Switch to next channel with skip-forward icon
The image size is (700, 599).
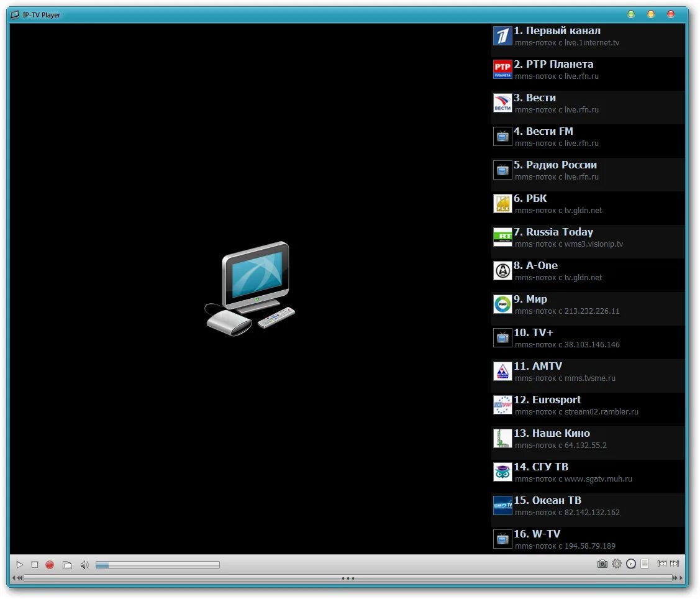coord(675,563)
